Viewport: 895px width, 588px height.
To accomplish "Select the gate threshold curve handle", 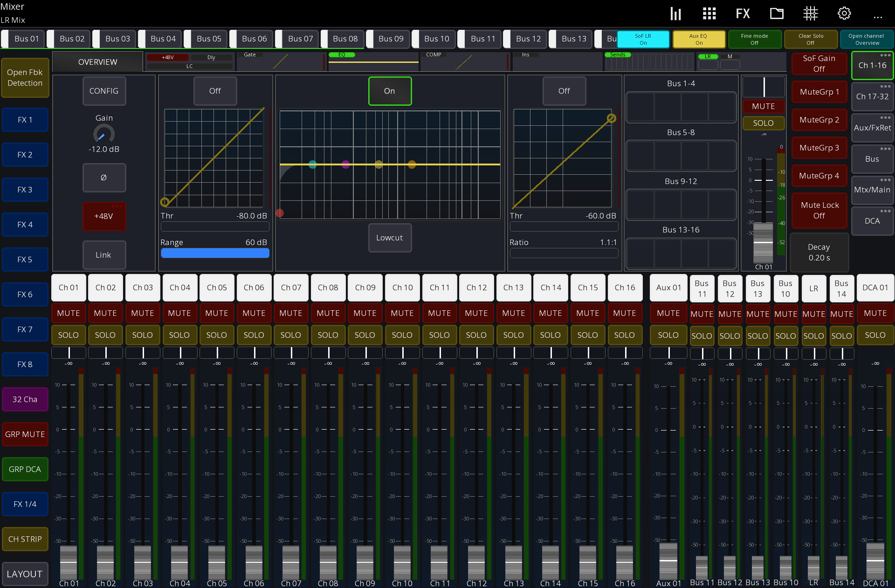I will (x=165, y=202).
